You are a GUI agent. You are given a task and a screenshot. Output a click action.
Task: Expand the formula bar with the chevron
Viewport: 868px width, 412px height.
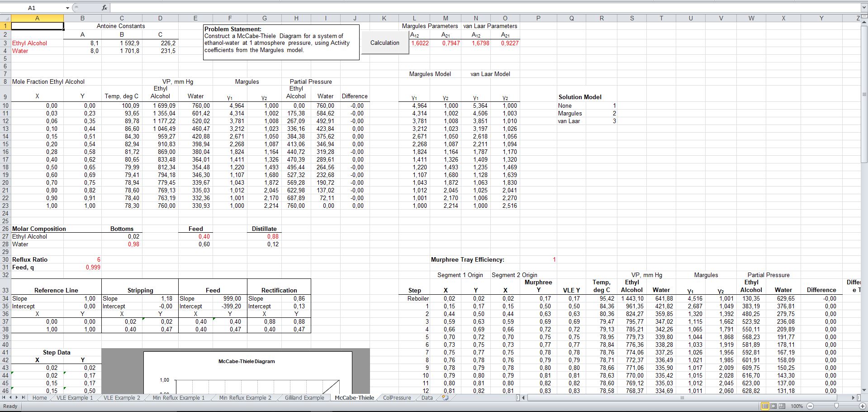863,8
